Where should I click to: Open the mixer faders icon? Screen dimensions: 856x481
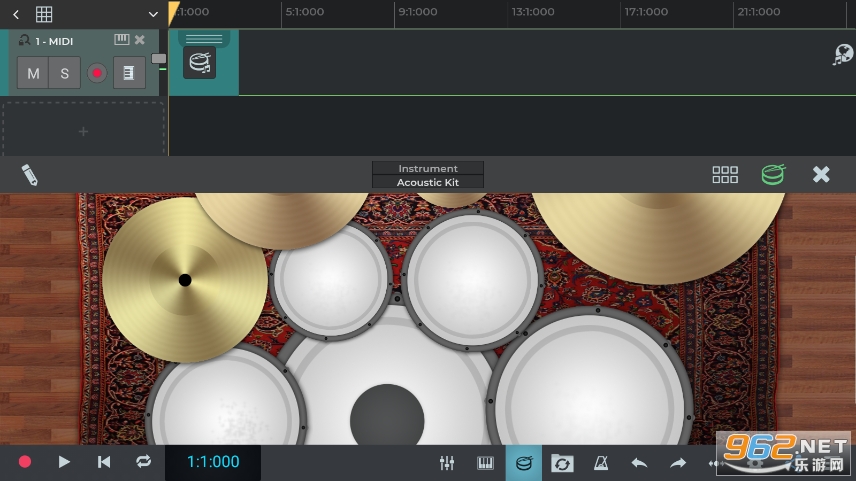[447, 463]
